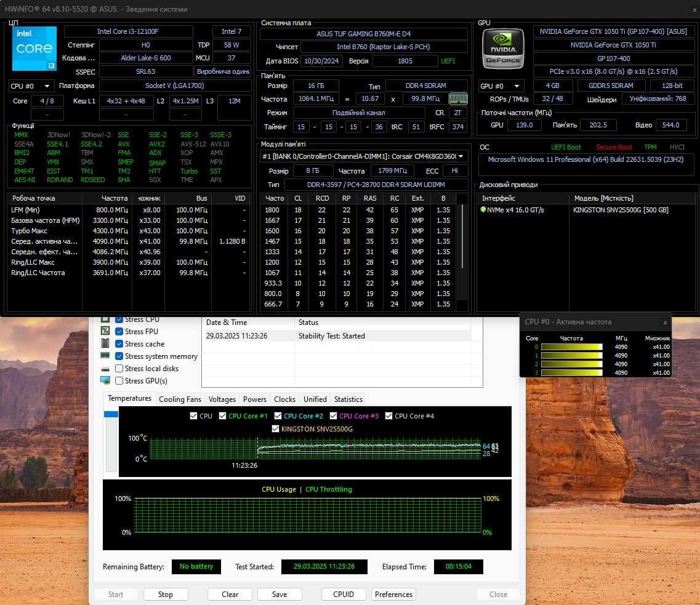Open the GPU #0 selector dropdown
Viewport: 700px width, 605px height.
click(x=501, y=86)
